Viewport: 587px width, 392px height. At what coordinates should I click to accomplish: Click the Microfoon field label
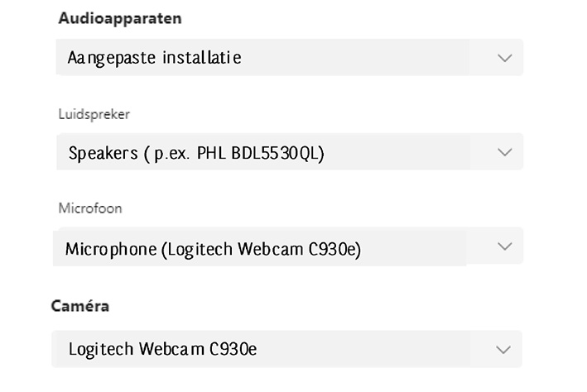tap(90, 208)
